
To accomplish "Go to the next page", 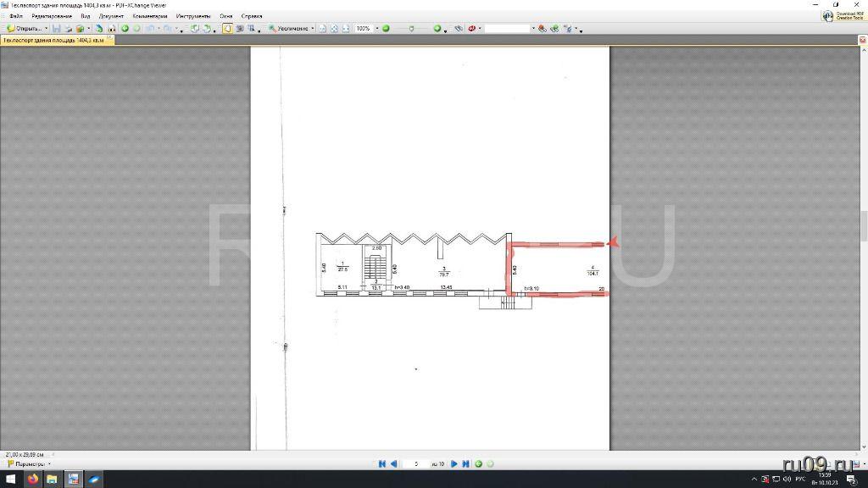I will [x=454, y=463].
